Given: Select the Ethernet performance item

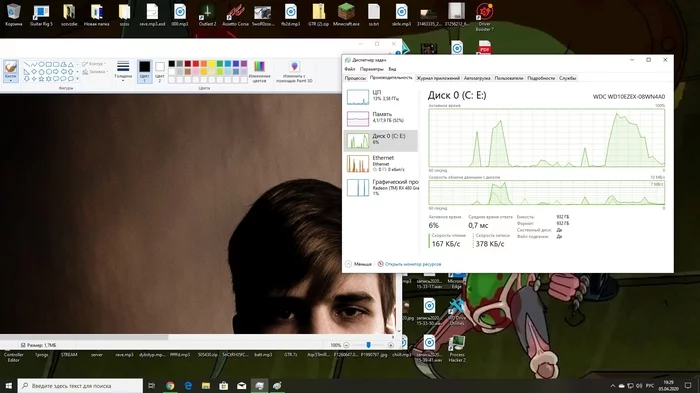Looking at the screenshot, I should click(x=382, y=163).
